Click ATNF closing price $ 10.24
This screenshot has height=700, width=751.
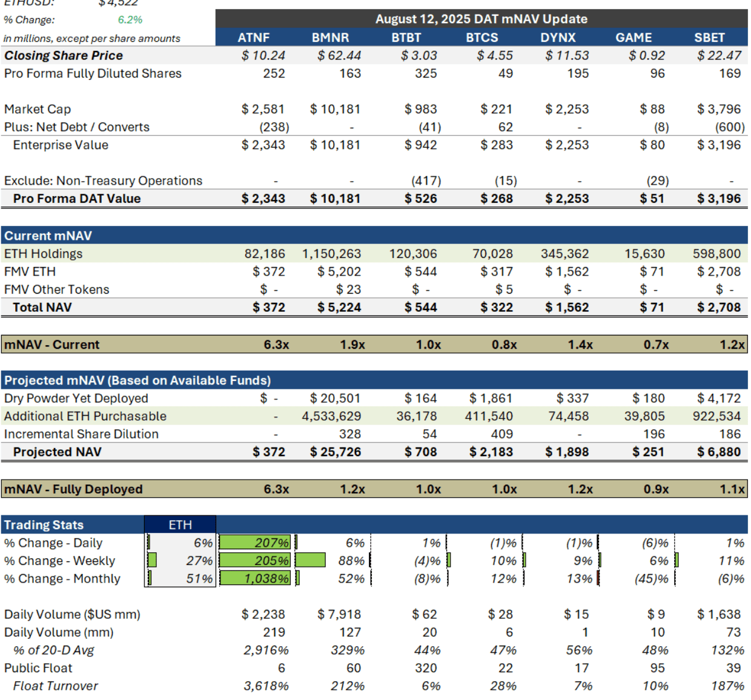pos(263,56)
